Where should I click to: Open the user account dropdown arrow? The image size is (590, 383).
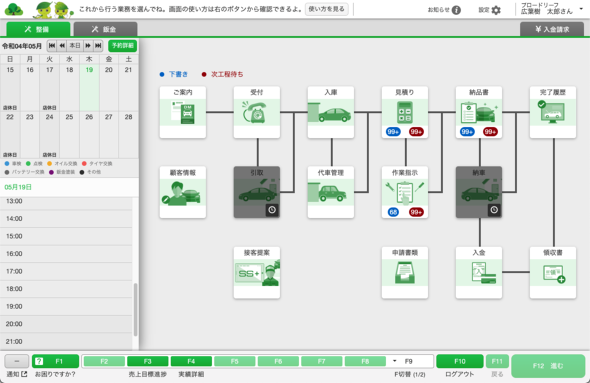tap(581, 8)
